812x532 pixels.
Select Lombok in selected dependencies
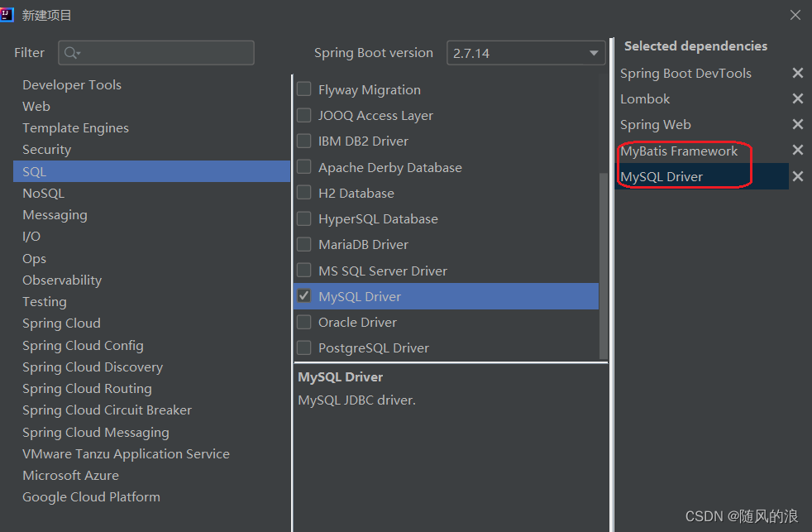(645, 98)
